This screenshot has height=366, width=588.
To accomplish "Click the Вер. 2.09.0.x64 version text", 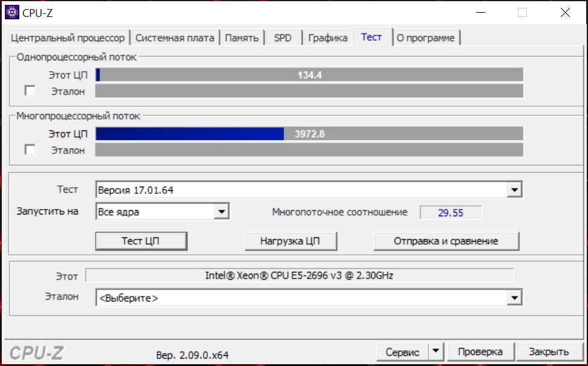I will pos(192,355).
